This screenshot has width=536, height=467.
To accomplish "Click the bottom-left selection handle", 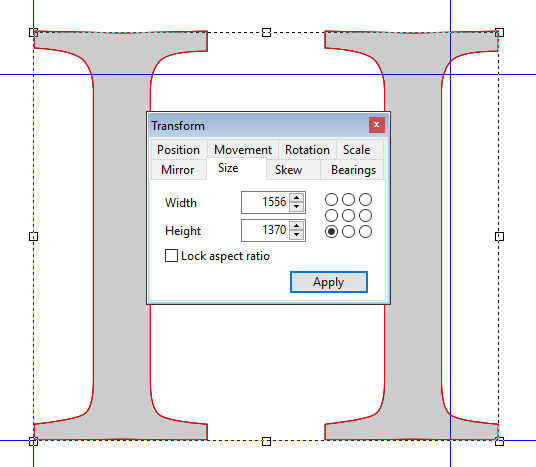I will point(34,441).
